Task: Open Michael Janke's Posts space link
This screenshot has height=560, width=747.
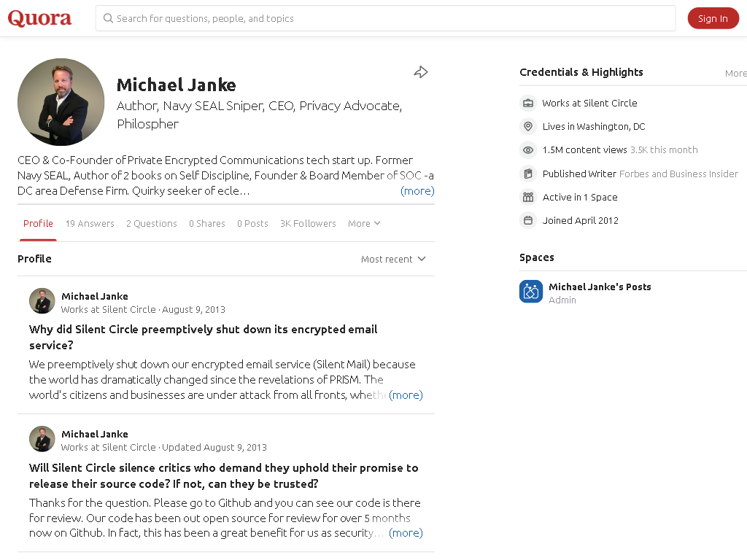Action: tap(600, 287)
